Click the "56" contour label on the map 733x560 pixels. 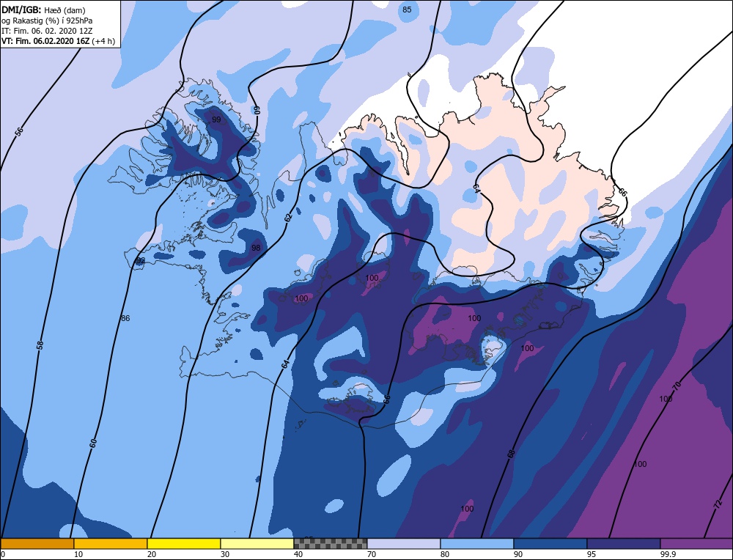click(x=19, y=131)
